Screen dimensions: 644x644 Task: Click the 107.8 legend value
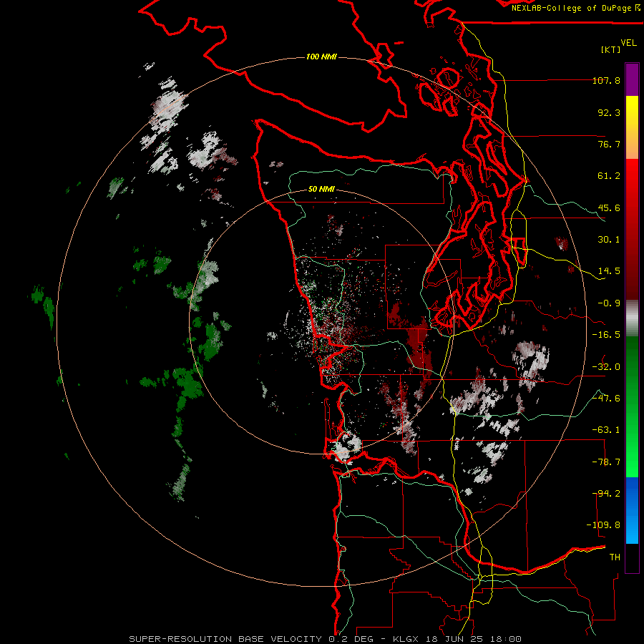tap(606, 80)
